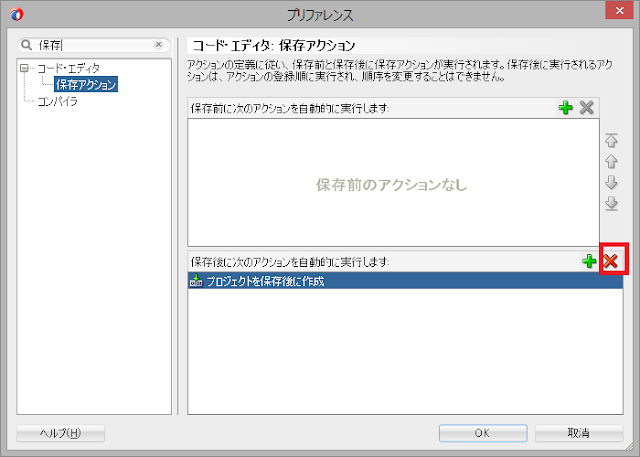This screenshot has height=457, width=640.
Task: Close the プリファレンス dialog window
Action: pyautogui.click(x=619, y=11)
